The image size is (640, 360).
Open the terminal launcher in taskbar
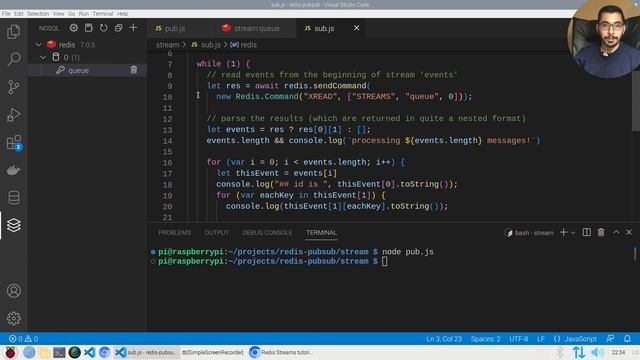pos(59,352)
